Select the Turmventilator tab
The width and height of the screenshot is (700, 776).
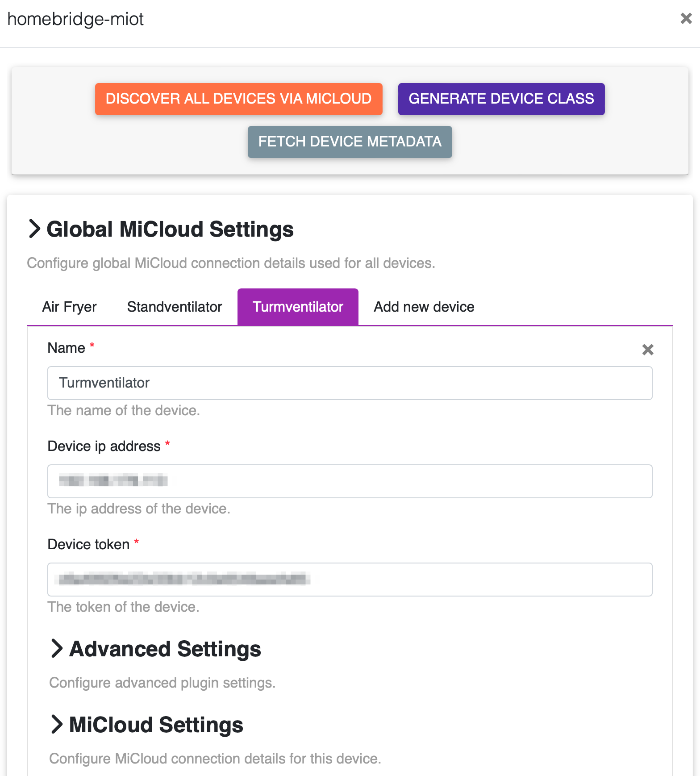pos(298,307)
